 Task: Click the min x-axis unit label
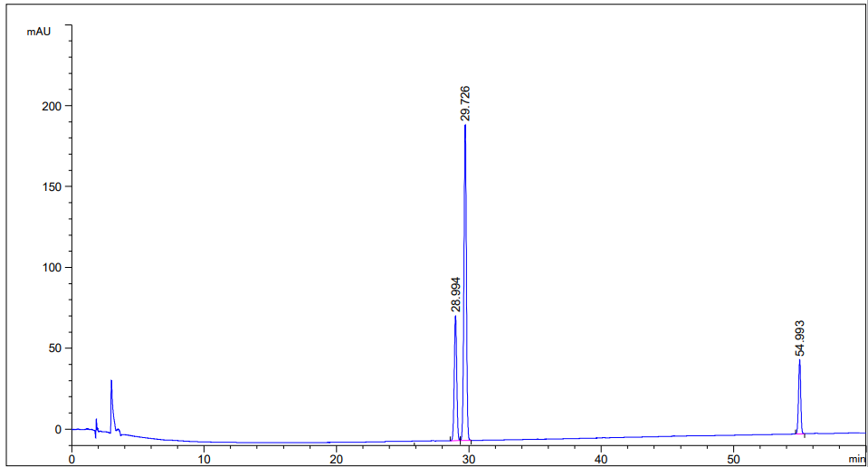coord(856,459)
